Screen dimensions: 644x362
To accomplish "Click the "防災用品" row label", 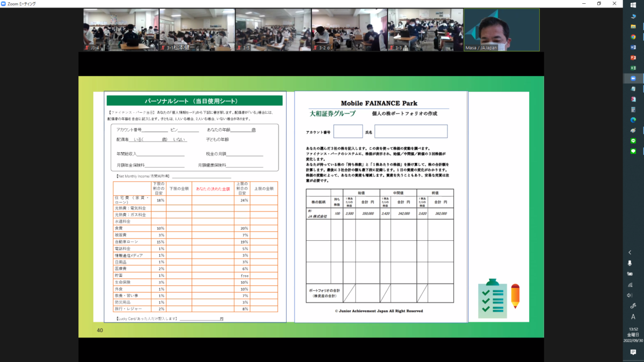I will [123, 302].
